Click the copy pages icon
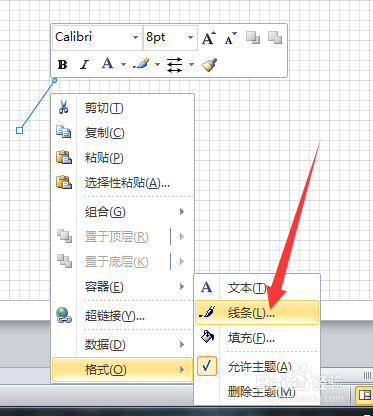The width and height of the screenshot is (373, 416). click(63, 132)
